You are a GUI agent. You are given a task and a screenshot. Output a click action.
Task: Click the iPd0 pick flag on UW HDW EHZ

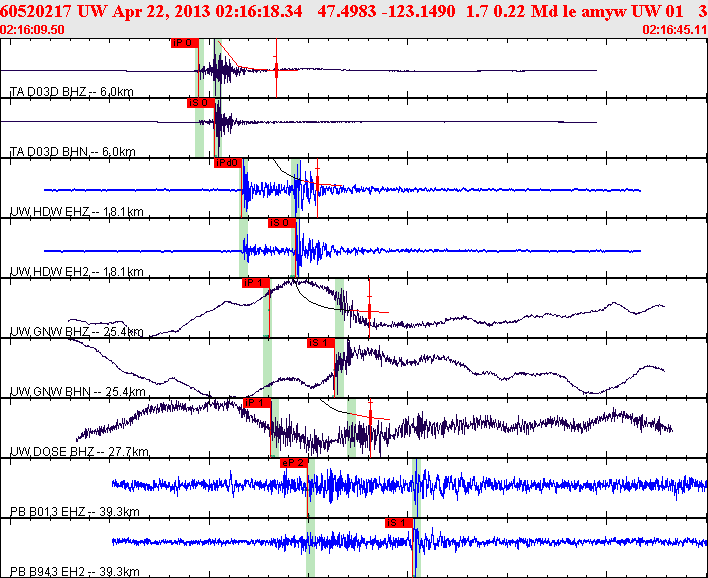tap(228, 163)
